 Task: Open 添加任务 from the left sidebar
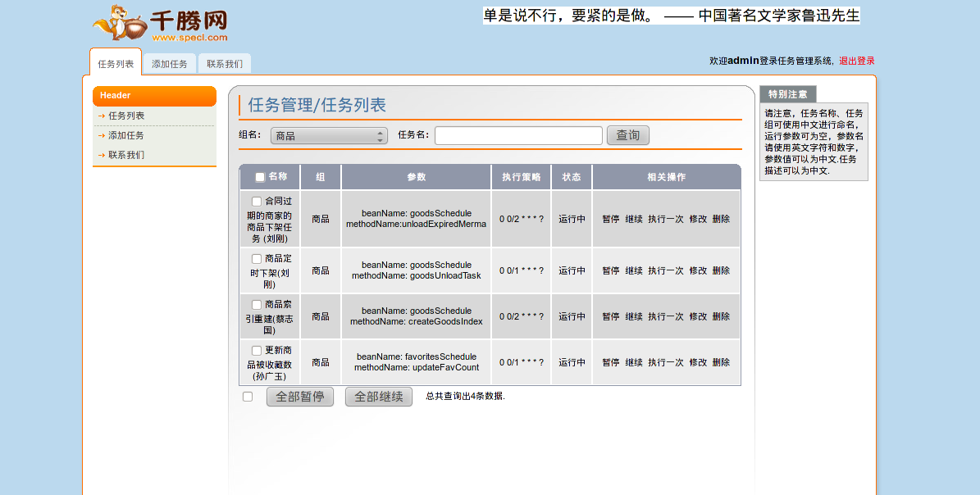click(x=126, y=136)
